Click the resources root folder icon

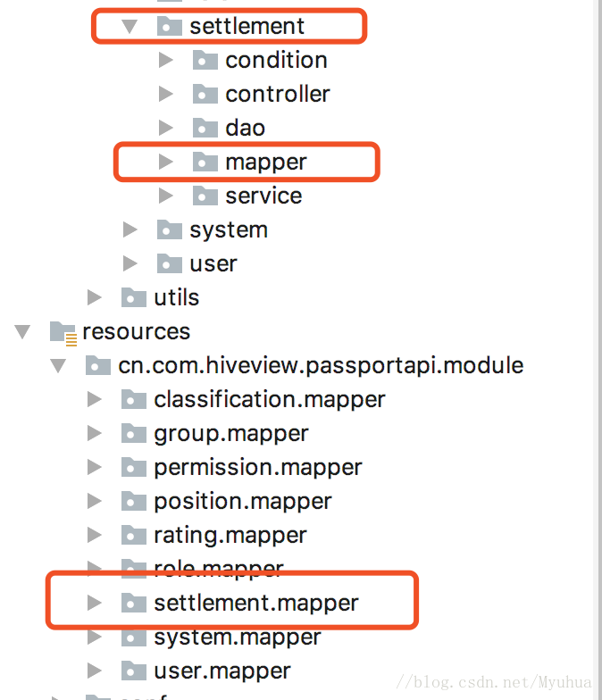coord(63,333)
